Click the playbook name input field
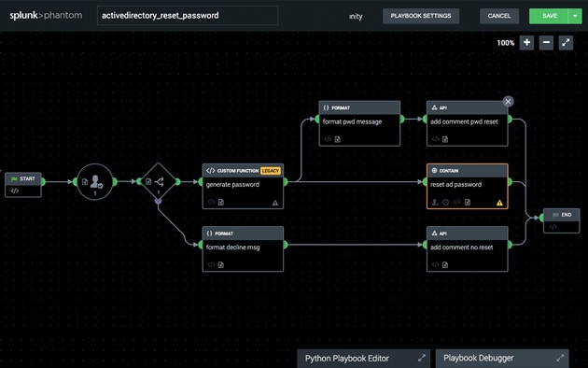 [x=188, y=15]
